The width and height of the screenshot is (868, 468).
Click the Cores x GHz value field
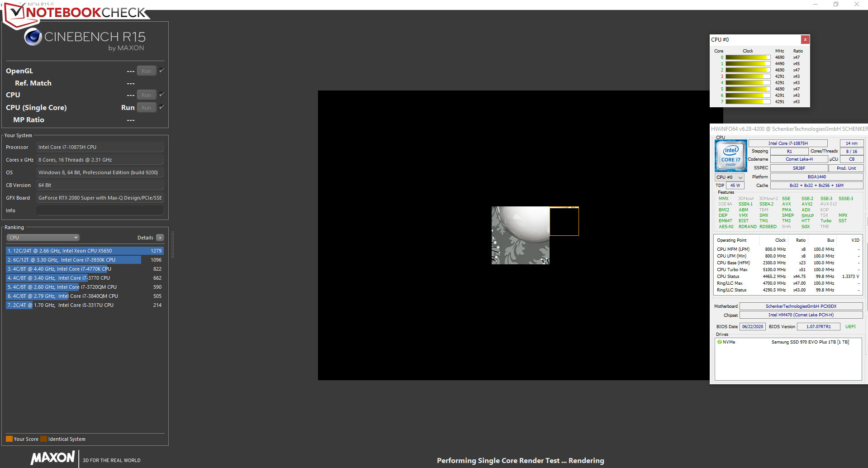pyautogui.click(x=100, y=160)
